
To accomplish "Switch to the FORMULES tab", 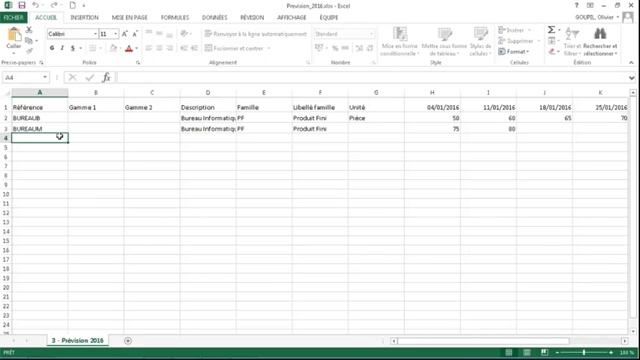I will click(175, 18).
